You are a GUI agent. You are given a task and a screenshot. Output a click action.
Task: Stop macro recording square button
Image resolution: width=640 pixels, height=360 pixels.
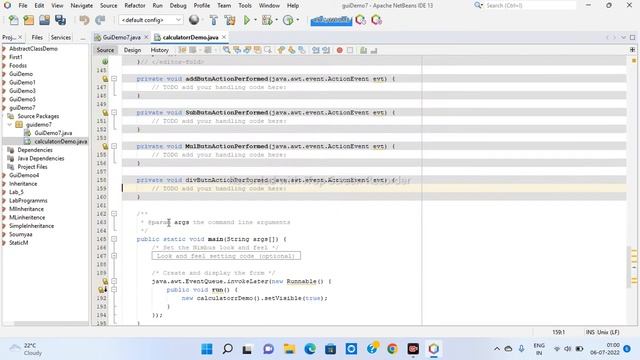(x=350, y=50)
